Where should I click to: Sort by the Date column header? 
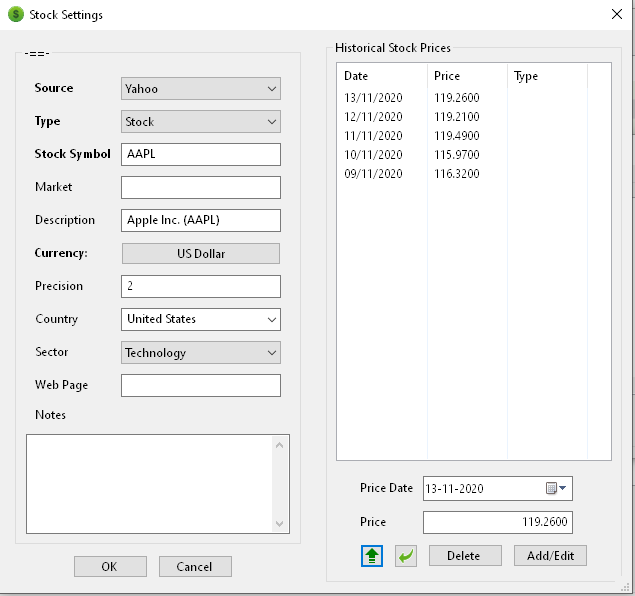[382, 76]
